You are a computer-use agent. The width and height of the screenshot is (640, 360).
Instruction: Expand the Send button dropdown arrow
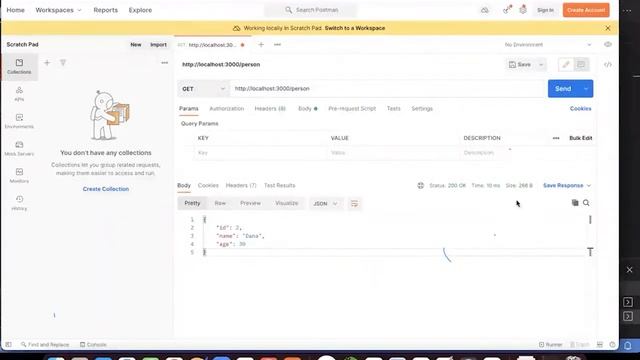tap(586, 89)
